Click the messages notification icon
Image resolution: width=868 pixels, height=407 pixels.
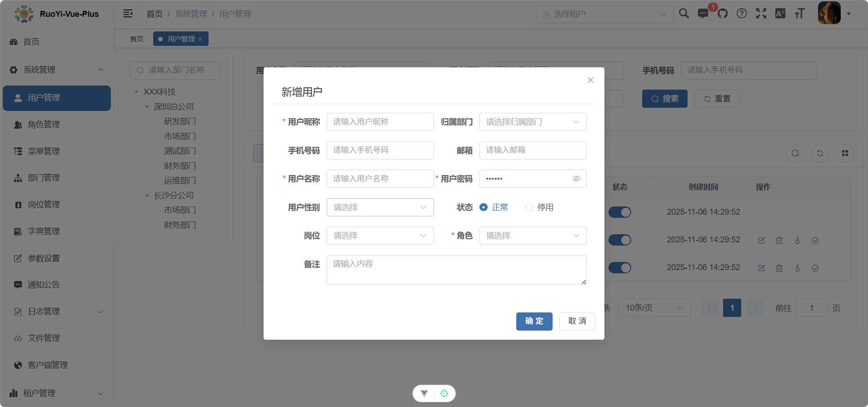click(703, 14)
